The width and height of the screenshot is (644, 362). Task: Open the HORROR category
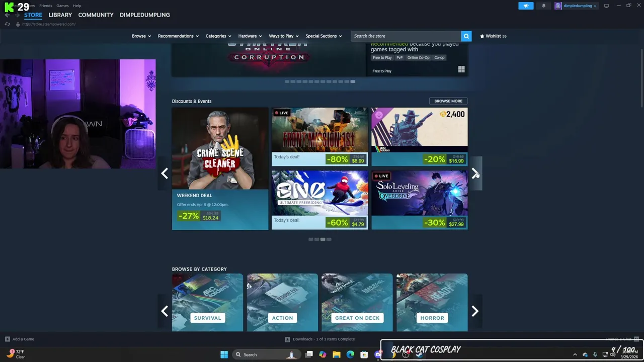432,302
